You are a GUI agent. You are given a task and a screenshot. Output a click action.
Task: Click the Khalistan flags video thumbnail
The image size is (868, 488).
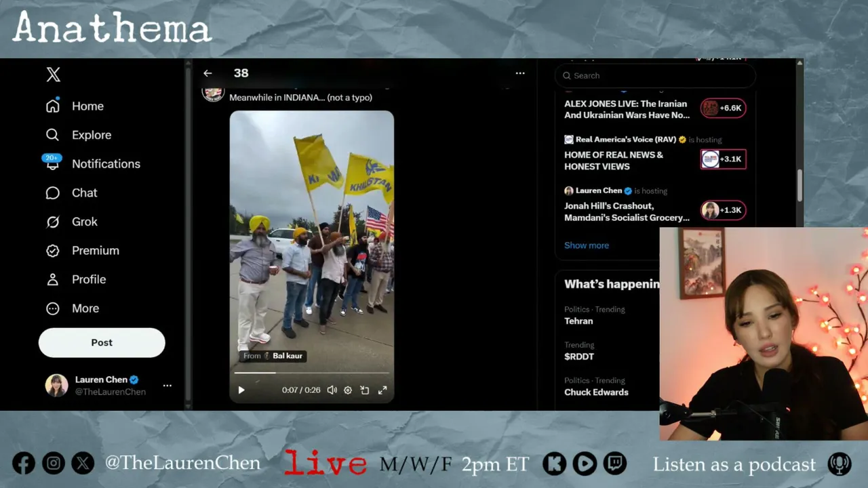311,258
